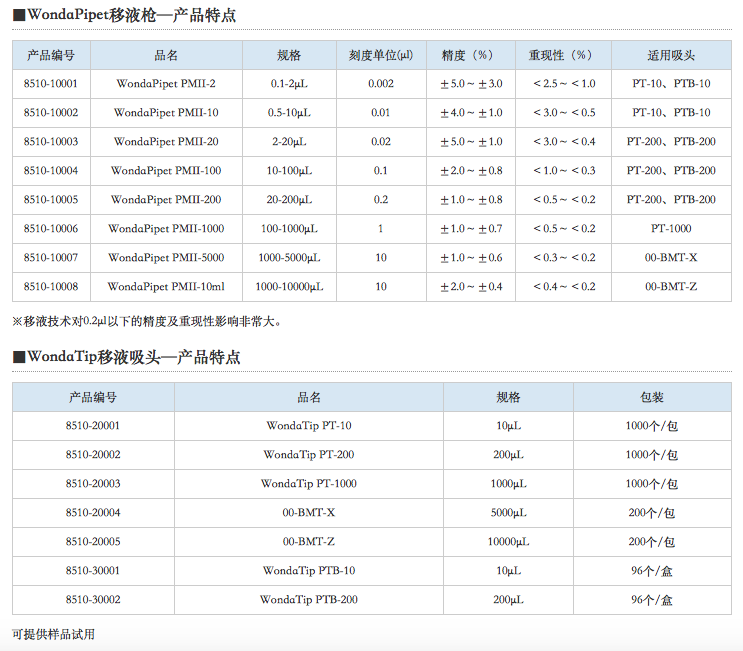Image resolution: width=743 pixels, height=651 pixels.
Task: Click the 100-1000μL specification cell
Action: pos(289,228)
